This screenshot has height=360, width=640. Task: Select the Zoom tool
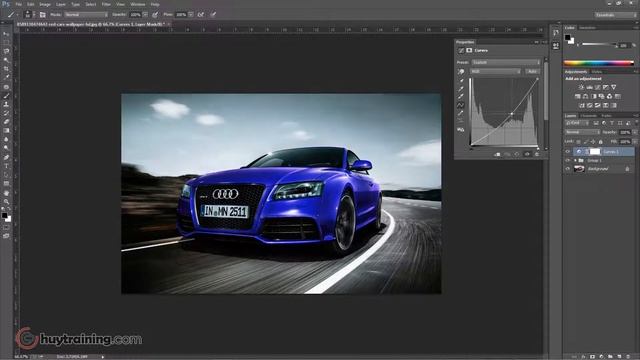pyautogui.click(x=6, y=202)
